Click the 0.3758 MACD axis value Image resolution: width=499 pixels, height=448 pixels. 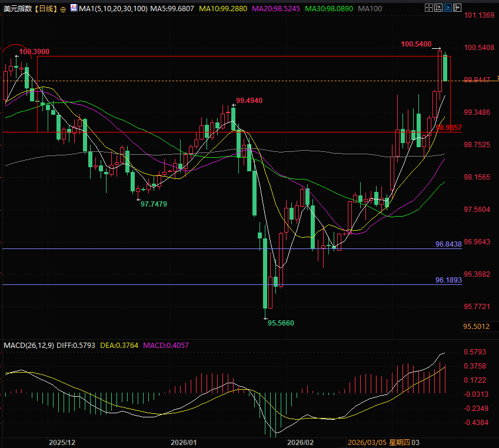[x=475, y=366]
